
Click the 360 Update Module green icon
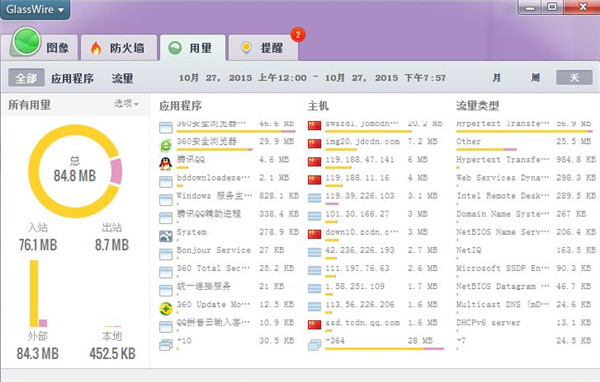click(166, 309)
